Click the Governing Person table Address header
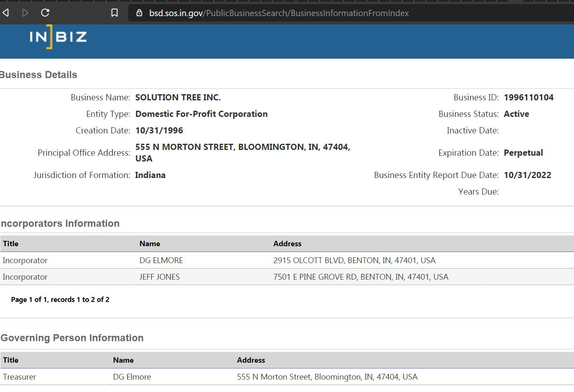Screen dimensions: 574x392 (x=251, y=360)
